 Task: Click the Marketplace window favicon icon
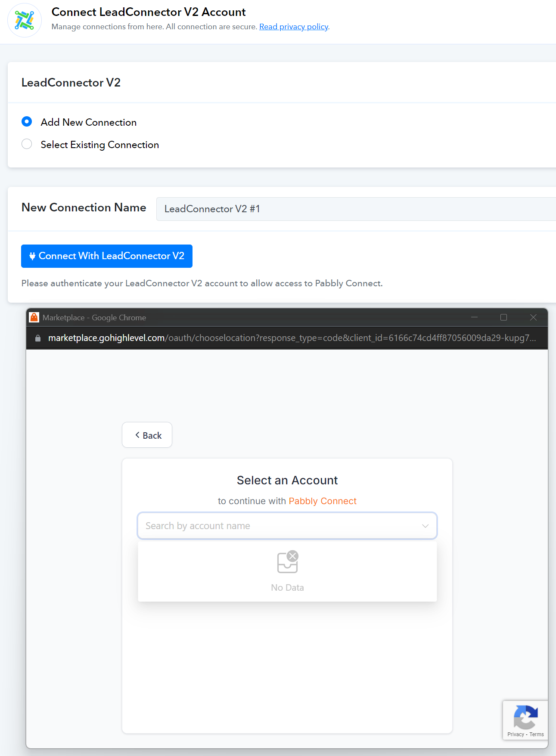[34, 317]
